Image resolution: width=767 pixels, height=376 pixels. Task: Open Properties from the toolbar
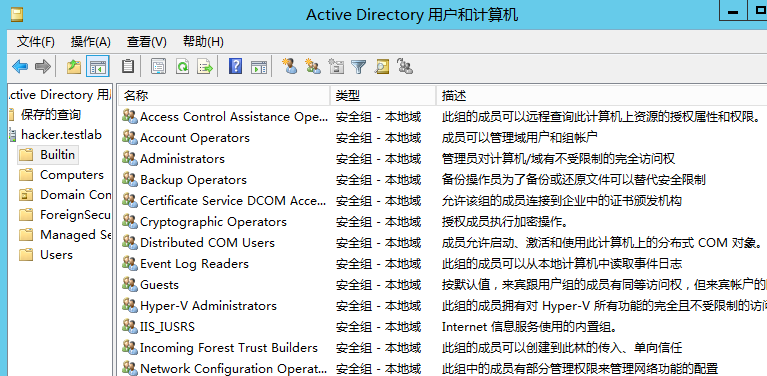[158, 66]
